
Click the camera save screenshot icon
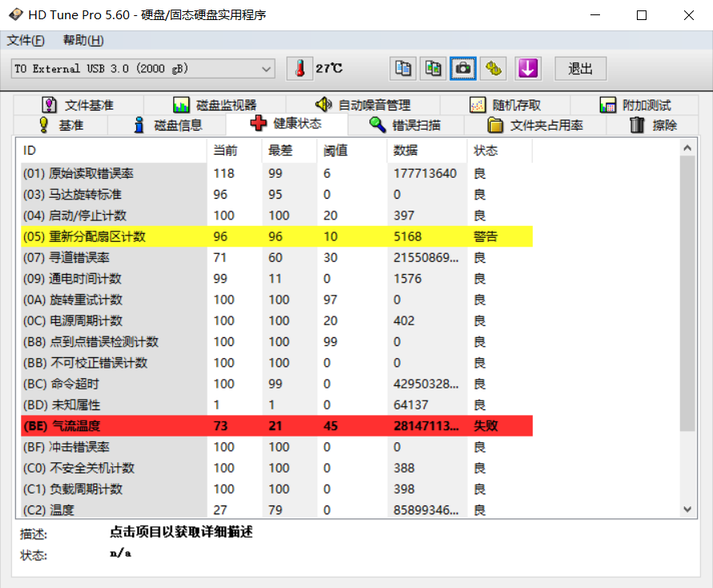pyautogui.click(x=463, y=69)
